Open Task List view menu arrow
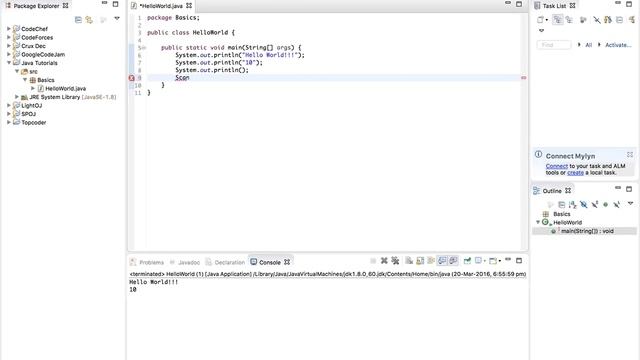The width and height of the screenshot is (640, 360). [542, 31]
